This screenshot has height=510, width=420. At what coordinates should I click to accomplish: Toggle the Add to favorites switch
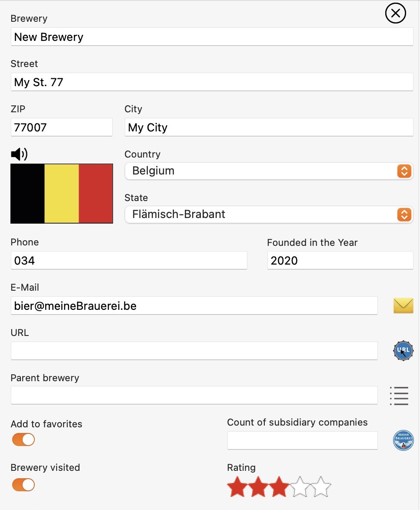(x=23, y=440)
